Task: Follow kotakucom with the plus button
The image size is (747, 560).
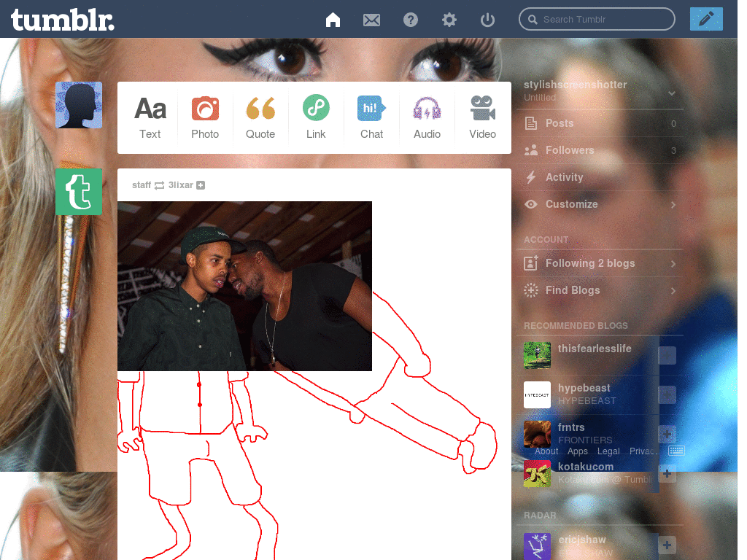Action: point(667,473)
